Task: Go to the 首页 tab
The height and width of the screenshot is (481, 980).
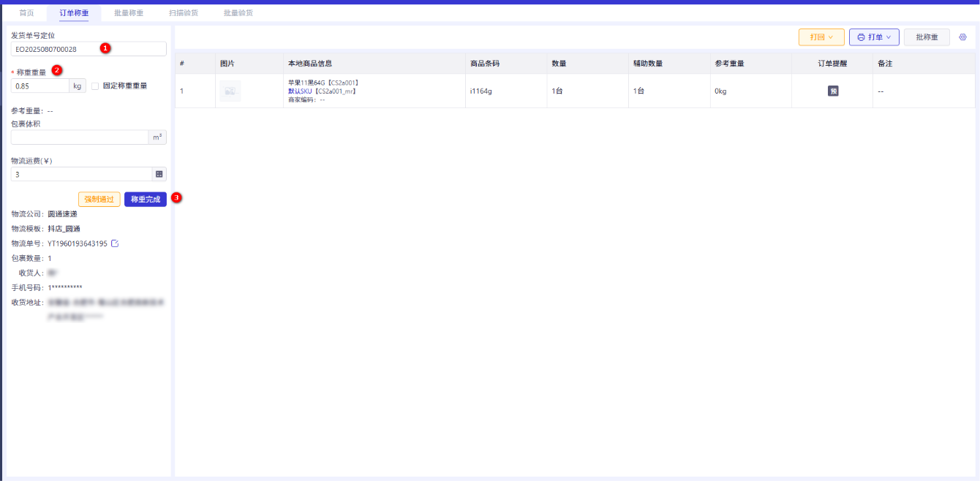Action: 26,13
